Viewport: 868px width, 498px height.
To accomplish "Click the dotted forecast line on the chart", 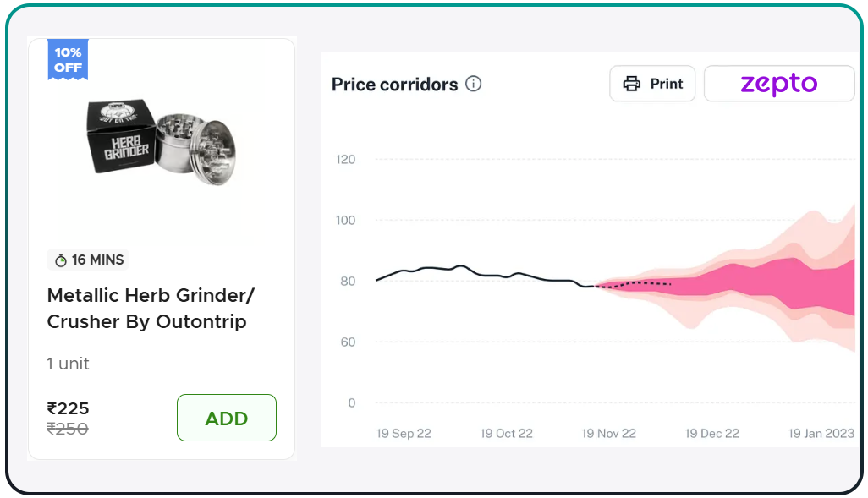I will pos(635,284).
